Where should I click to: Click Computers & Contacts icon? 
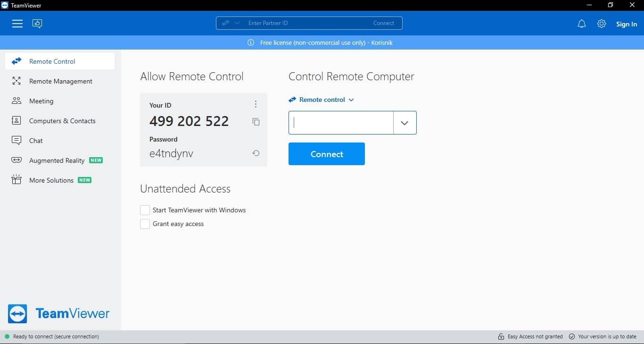click(x=17, y=120)
